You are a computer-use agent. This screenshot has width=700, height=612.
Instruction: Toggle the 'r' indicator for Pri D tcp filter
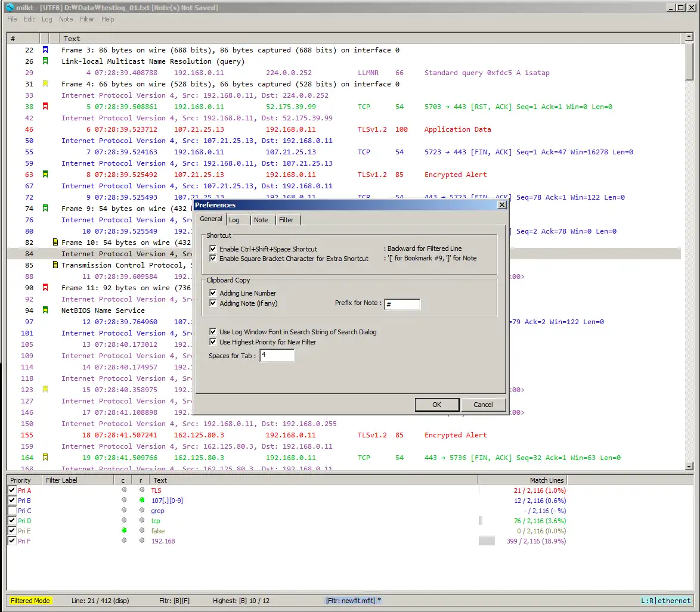142,520
